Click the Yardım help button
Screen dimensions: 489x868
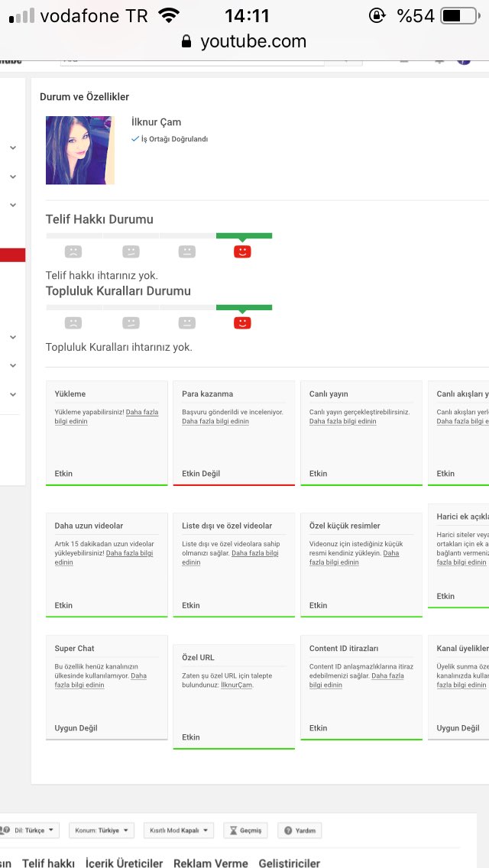[300, 831]
